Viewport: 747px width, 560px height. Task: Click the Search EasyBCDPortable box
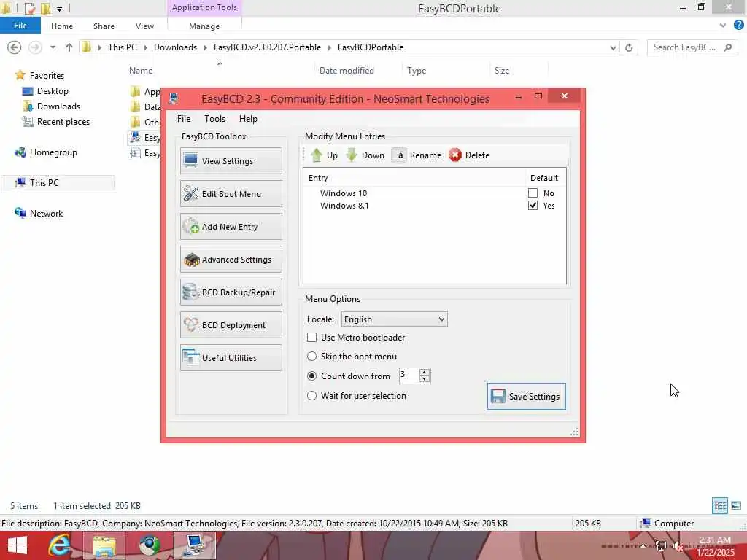[692, 47]
